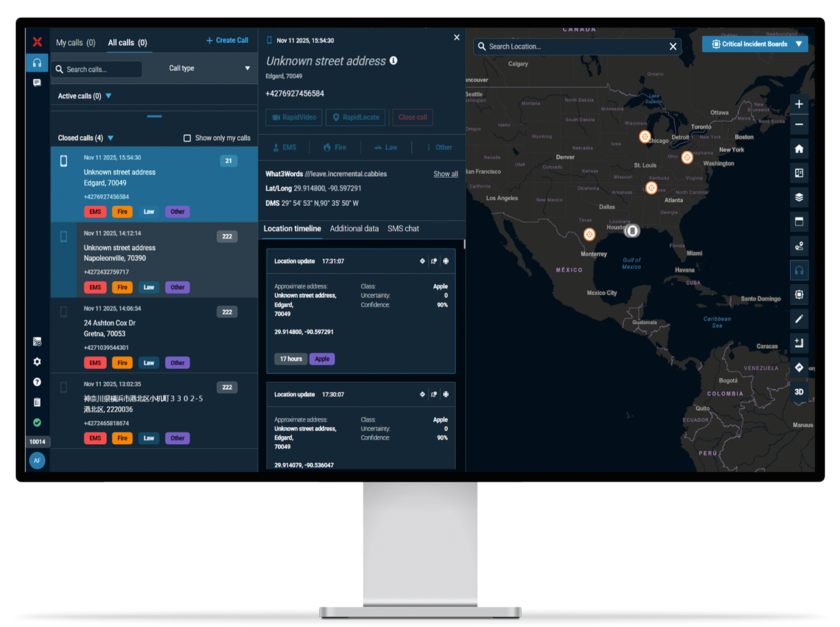Click the directions diamond icon on map toolbar
Image resolution: width=840 pixels, height=627 pixels.
pos(799,368)
